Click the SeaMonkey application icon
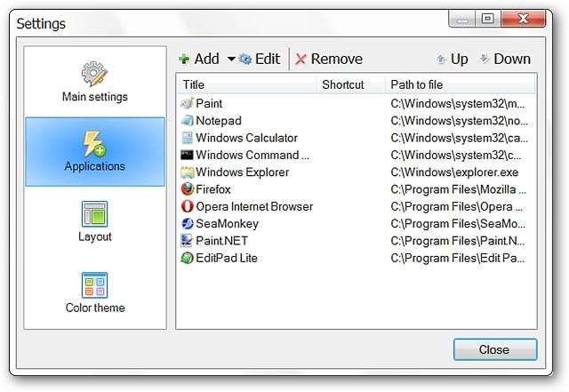The width and height of the screenshot is (569, 392). click(187, 224)
